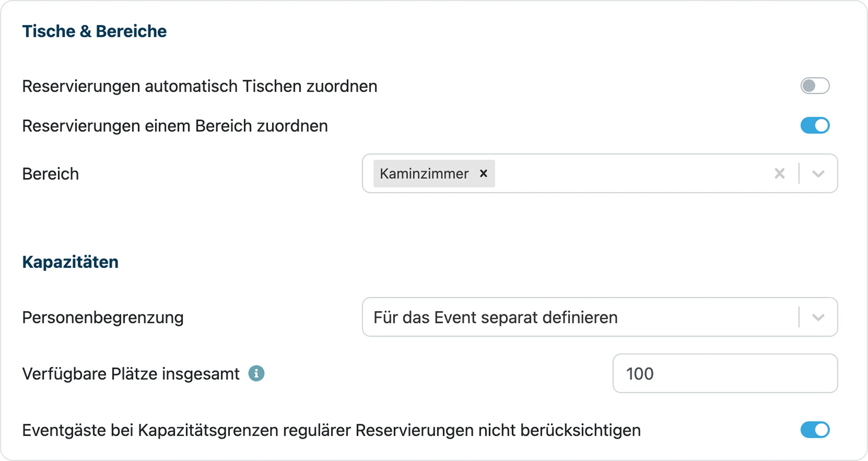Disable 'Reservierungen einem Bereich zuordnen' switch
This screenshot has width=868, height=461.
click(815, 125)
